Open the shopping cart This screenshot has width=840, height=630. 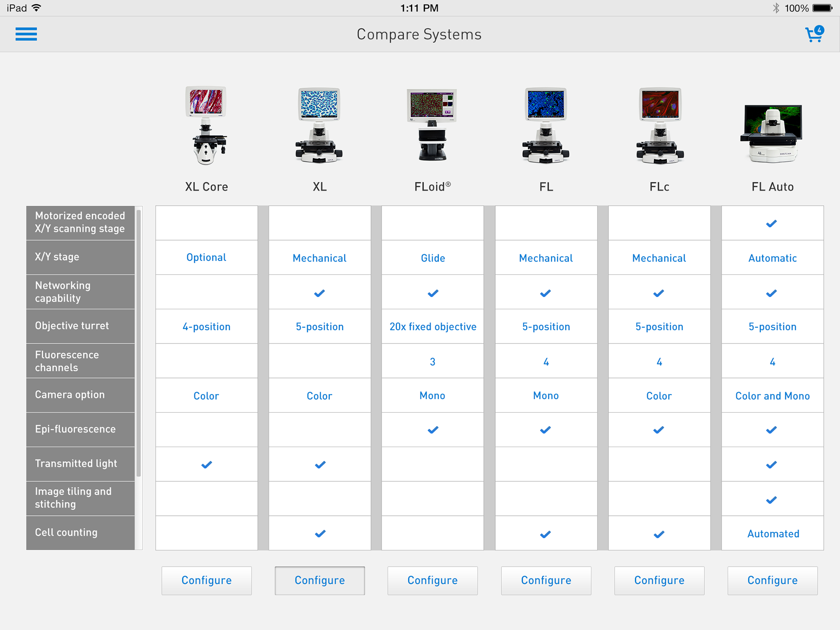click(x=815, y=34)
